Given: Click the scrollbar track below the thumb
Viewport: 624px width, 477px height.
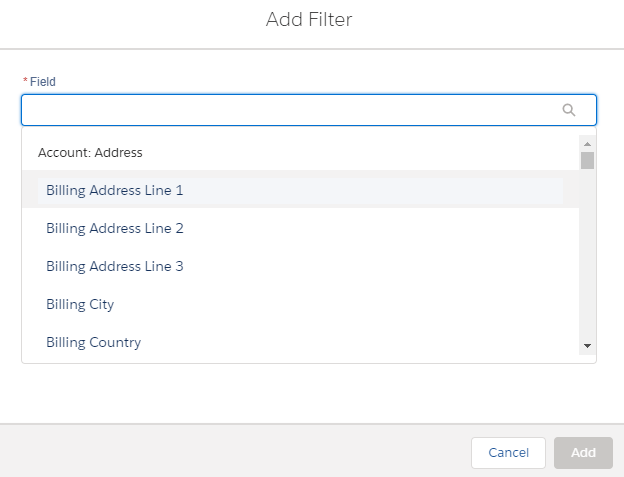Looking at the screenshot, I should point(587,254).
